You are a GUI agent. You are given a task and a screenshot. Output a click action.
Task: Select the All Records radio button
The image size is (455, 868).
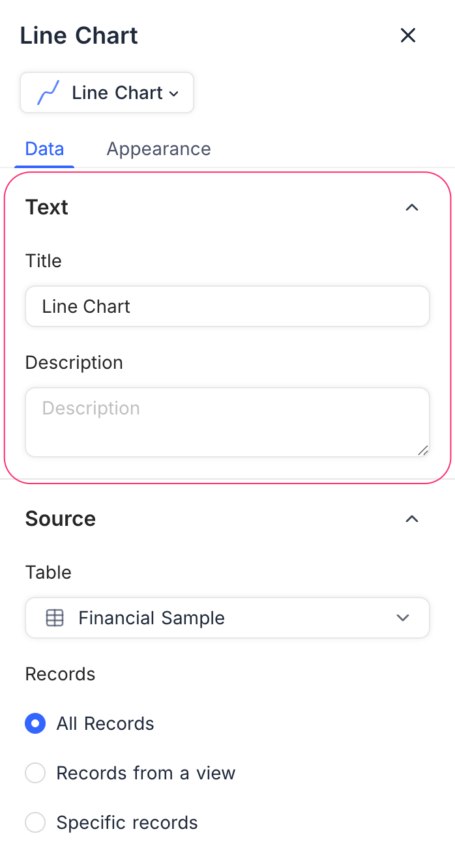pyautogui.click(x=35, y=723)
